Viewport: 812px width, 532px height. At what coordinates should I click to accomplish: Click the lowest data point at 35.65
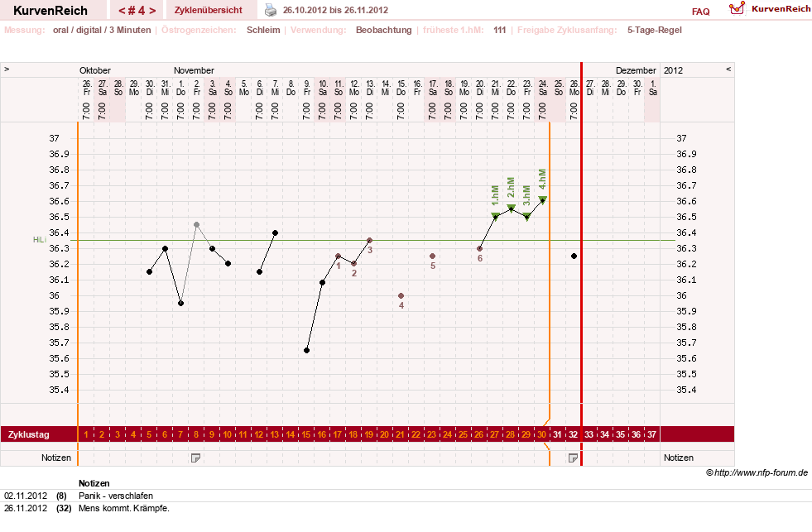click(x=306, y=350)
